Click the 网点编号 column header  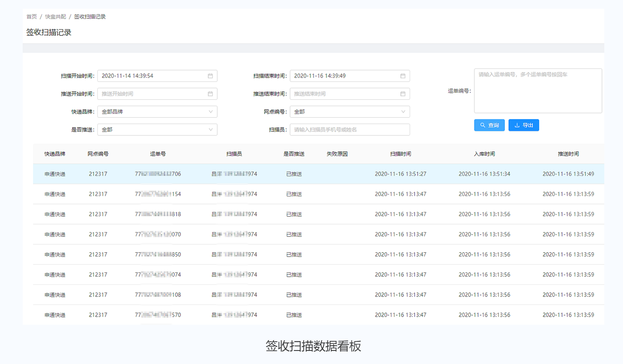[x=98, y=154]
